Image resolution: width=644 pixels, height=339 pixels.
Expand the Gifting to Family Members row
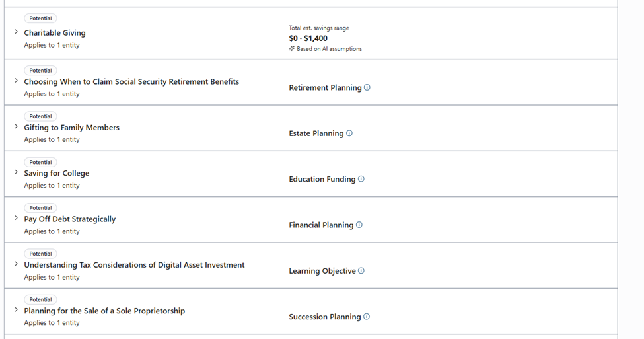(17, 126)
